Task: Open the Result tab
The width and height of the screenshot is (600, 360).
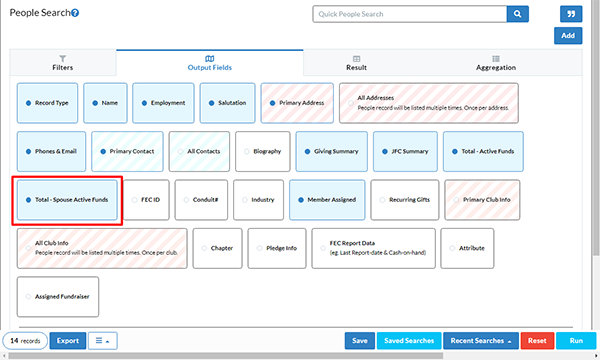Action: coord(356,63)
